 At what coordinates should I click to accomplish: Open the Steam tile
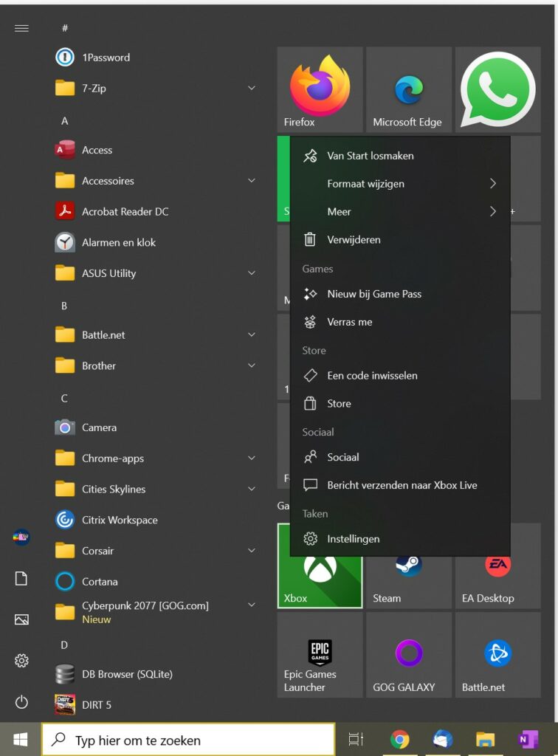tap(409, 583)
